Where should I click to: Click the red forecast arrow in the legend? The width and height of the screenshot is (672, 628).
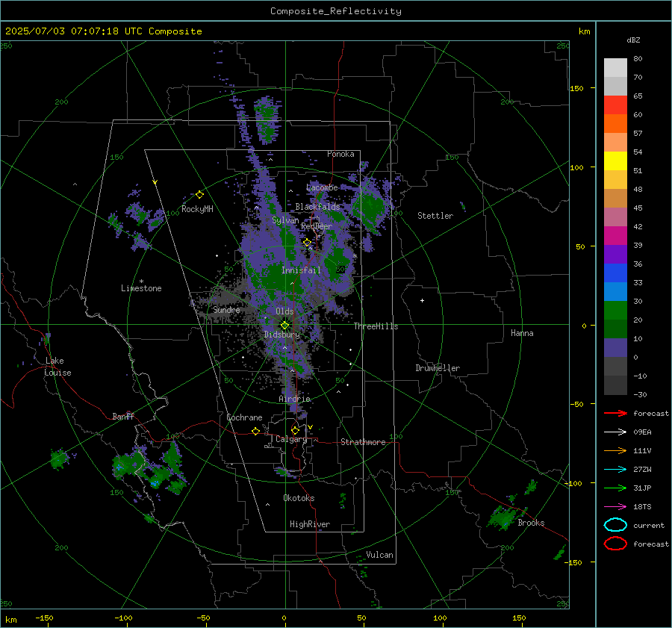click(x=615, y=413)
